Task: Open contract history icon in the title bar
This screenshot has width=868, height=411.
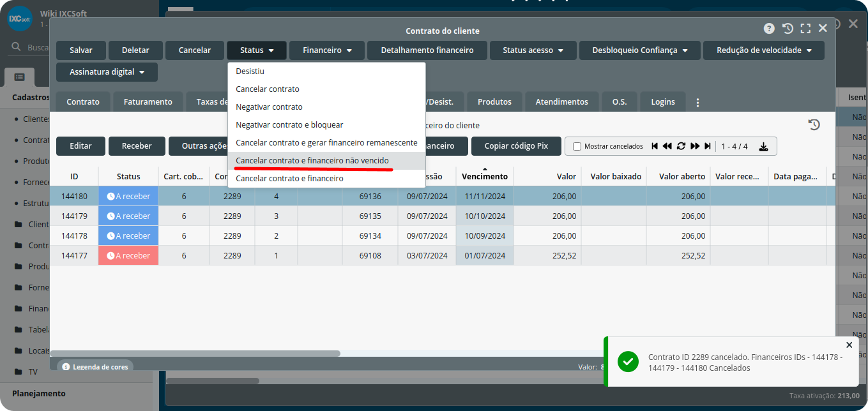Action: tap(788, 29)
